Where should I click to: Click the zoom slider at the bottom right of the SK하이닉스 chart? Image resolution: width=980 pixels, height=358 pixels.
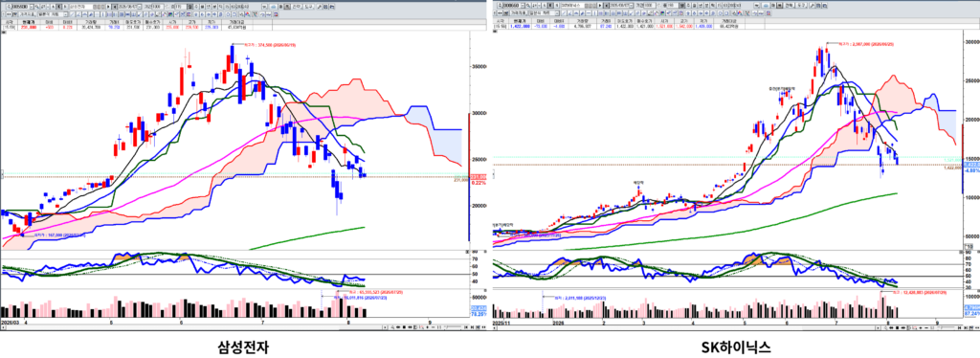pyautogui.click(x=946, y=327)
